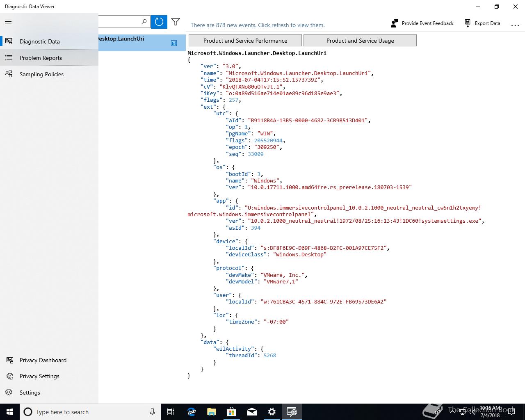The height and width of the screenshot is (420, 525).
Task: Click Product and Service Performance category
Action: click(245, 41)
